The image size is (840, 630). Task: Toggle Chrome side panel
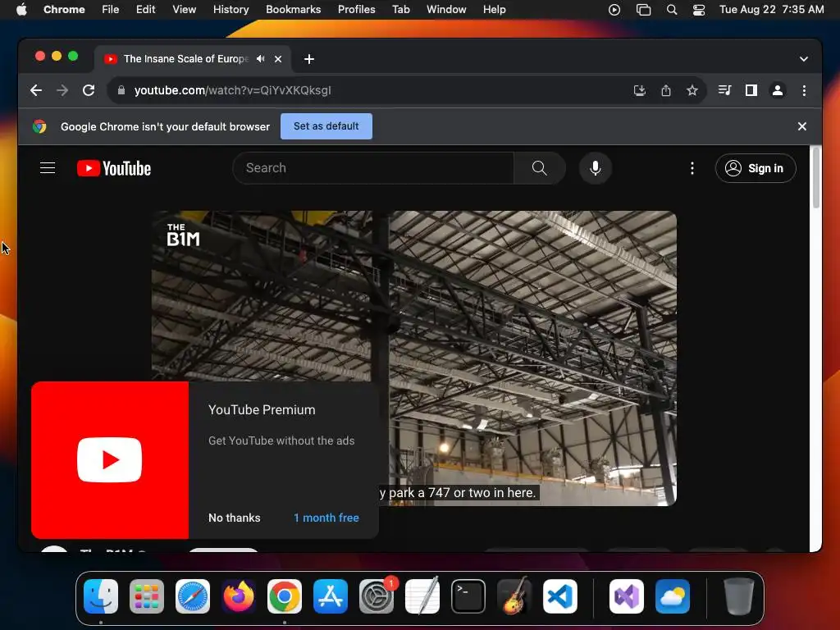click(x=751, y=90)
